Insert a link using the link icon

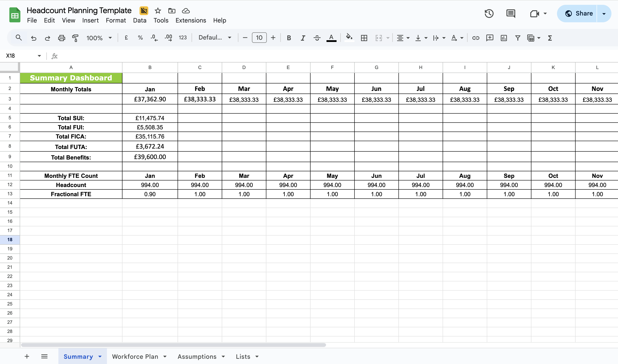coord(475,38)
